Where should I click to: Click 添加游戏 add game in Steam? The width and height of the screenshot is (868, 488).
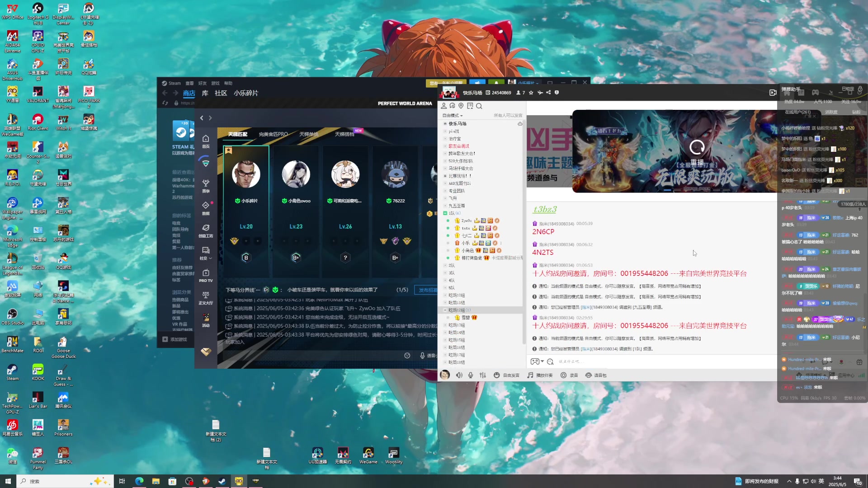pos(175,339)
